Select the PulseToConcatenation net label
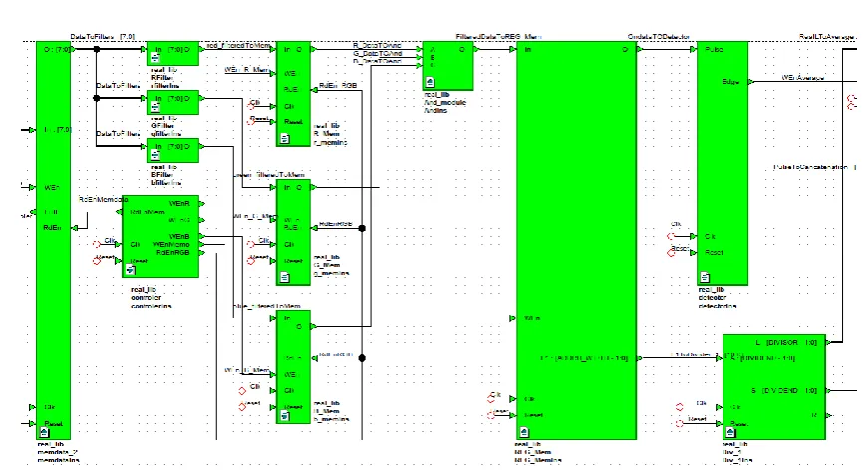This screenshot has height=472, width=868. tap(811, 167)
